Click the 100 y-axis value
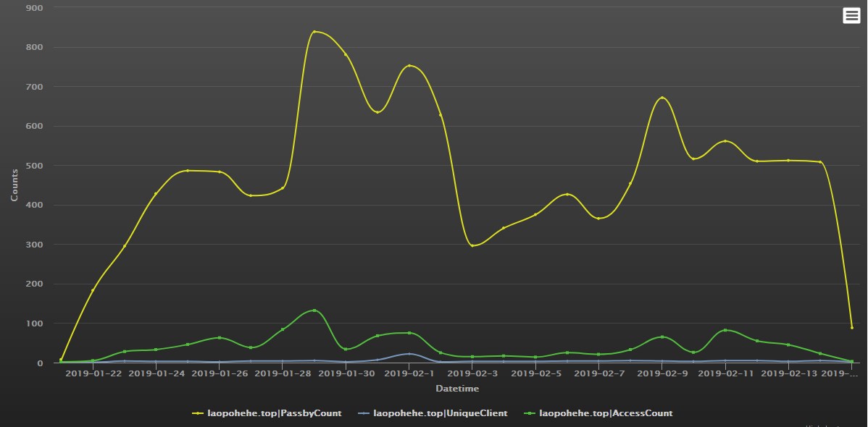Screen dimensions: 868x427 click(35, 323)
